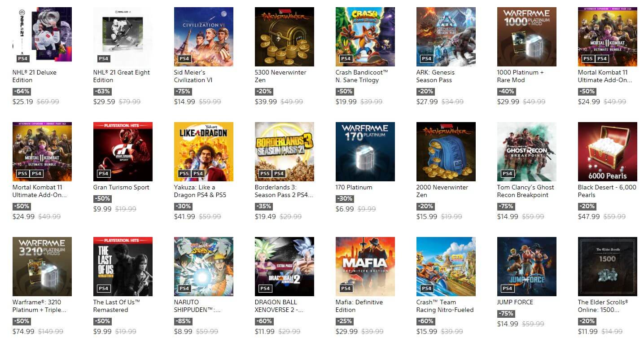Screen dimensions: 644x342
Task: Click the 2000 Neverwinter Zen product name
Action: click(x=442, y=191)
